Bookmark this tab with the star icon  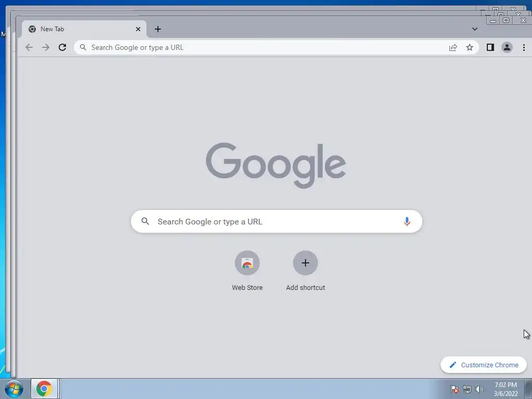pos(470,47)
